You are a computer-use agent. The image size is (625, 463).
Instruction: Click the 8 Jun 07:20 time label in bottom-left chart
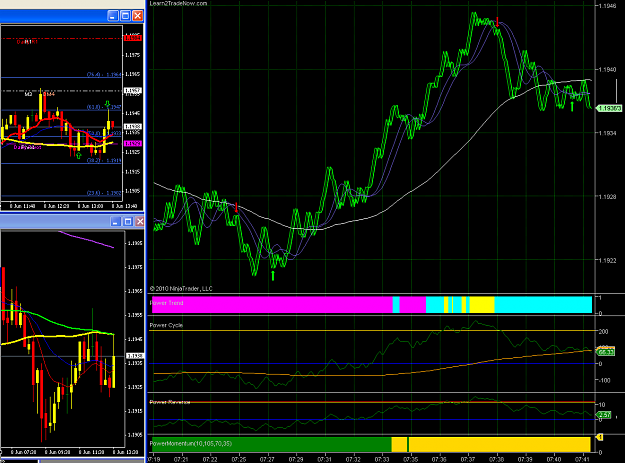(x=24, y=452)
